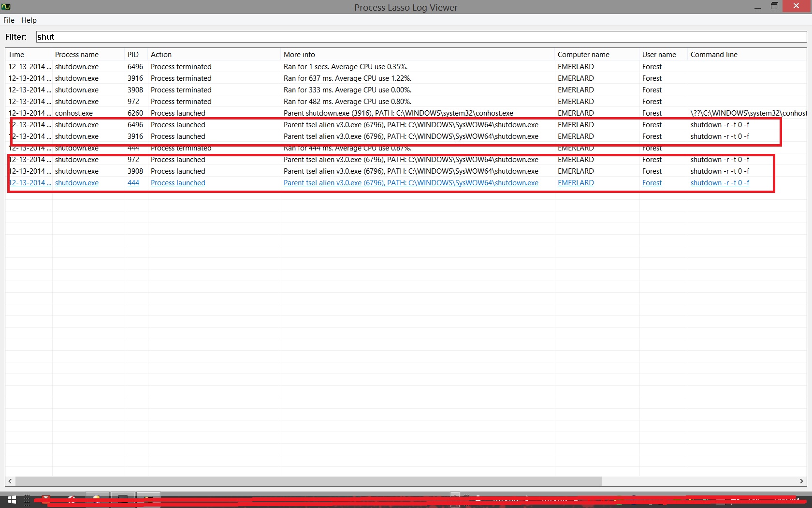
Task: Click the underlined 'Process launched' link
Action: click(x=178, y=183)
